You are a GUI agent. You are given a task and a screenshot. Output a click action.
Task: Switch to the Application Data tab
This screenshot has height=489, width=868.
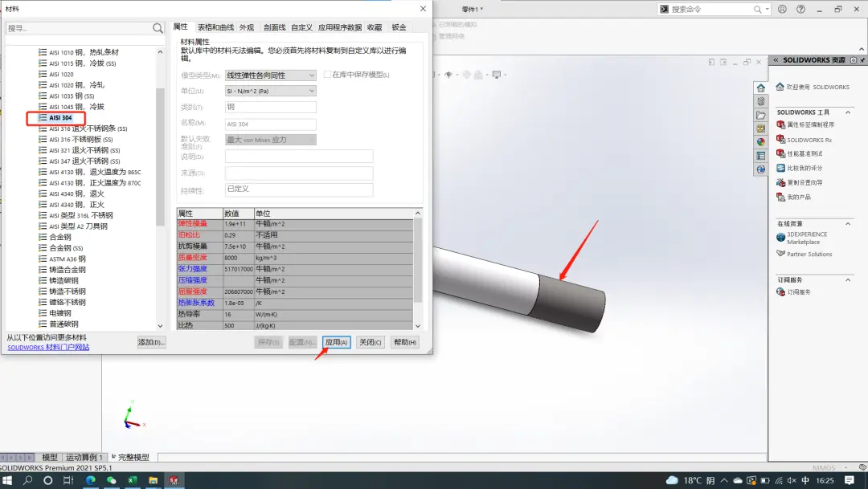pyautogui.click(x=340, y=27)
